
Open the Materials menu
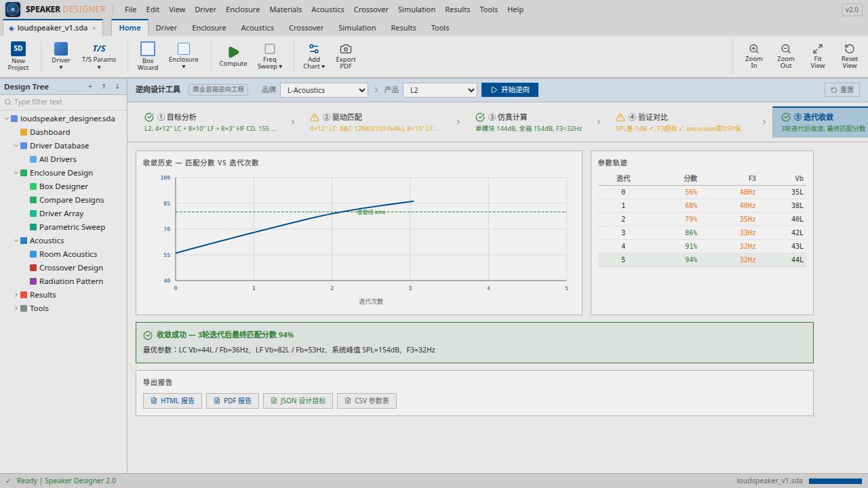(285, 9)
